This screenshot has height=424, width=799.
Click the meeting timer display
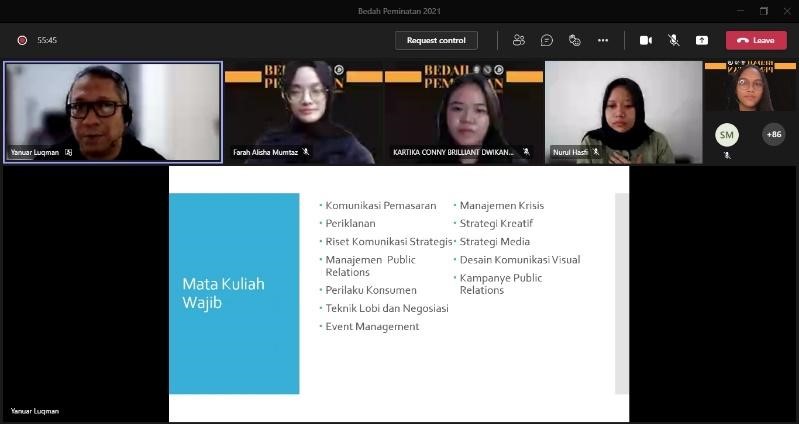47,40
